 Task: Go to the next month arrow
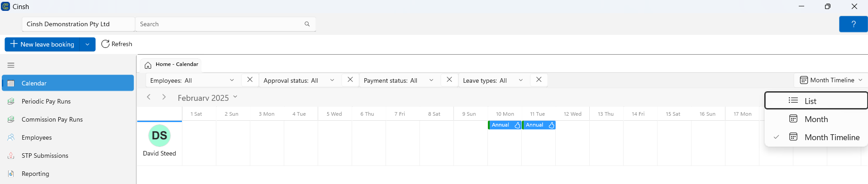click(x=164, y=97)
